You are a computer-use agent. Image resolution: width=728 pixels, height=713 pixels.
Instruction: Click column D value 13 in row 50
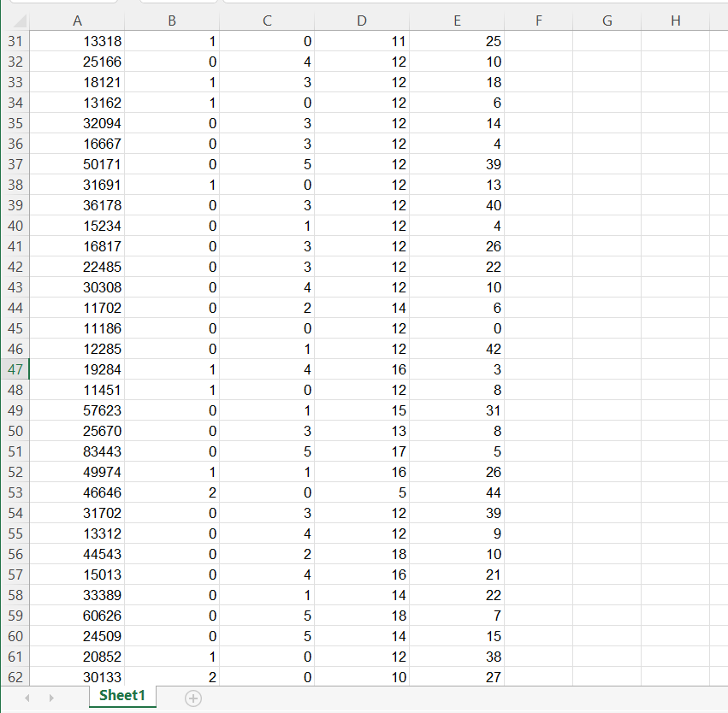tap(362, 432)
